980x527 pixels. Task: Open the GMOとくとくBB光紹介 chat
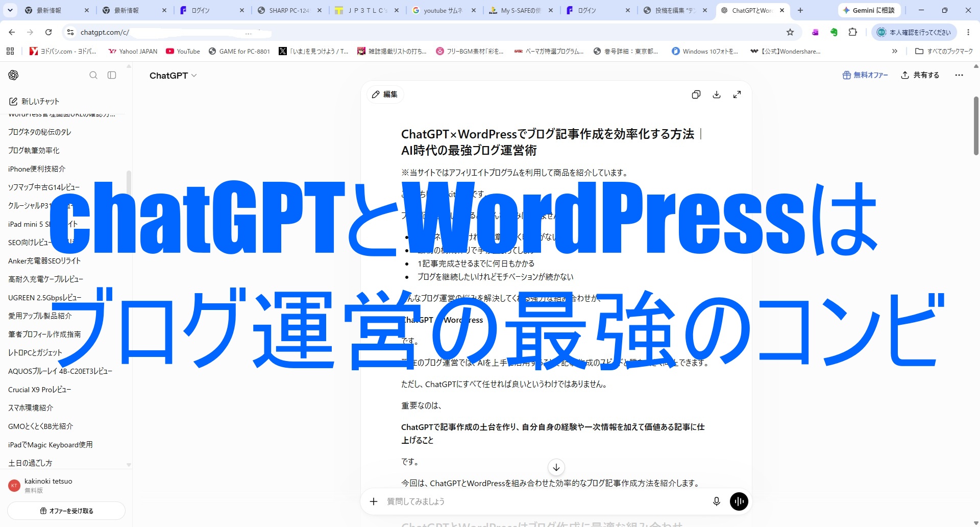click(x=41, y=426)
